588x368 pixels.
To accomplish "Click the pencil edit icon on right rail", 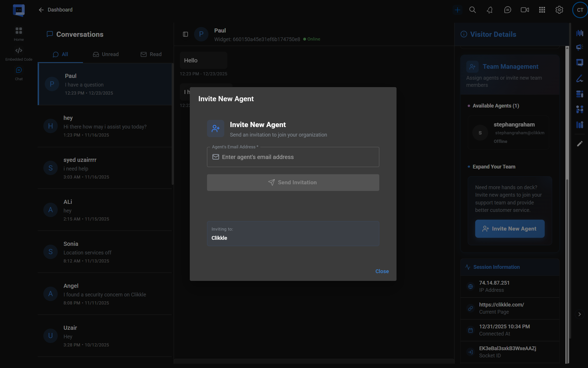I will tap(580, 143).
